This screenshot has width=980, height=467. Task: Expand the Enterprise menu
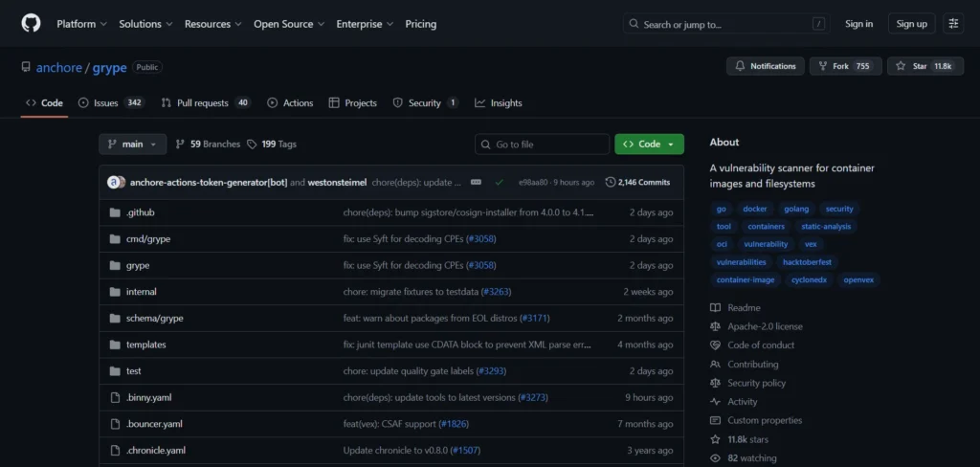coord(365,24)
